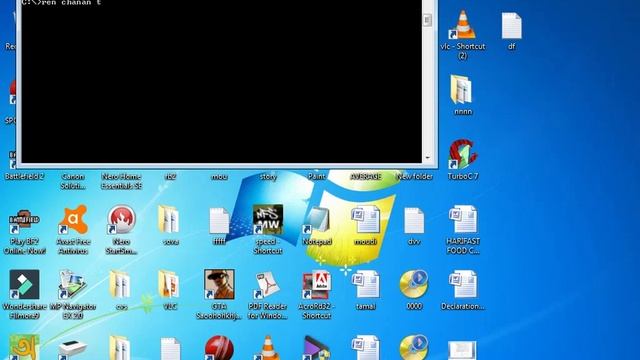Image resolution: width=640 pixels, height=360 pixels.
Task: Select the 0000 media disc icon
Action: point(414,284)
